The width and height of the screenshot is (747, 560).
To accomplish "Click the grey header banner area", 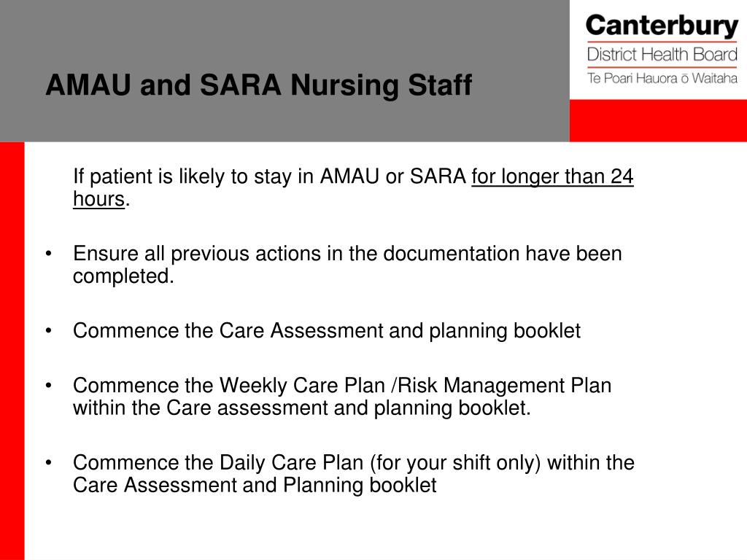I will coord(285,71).
